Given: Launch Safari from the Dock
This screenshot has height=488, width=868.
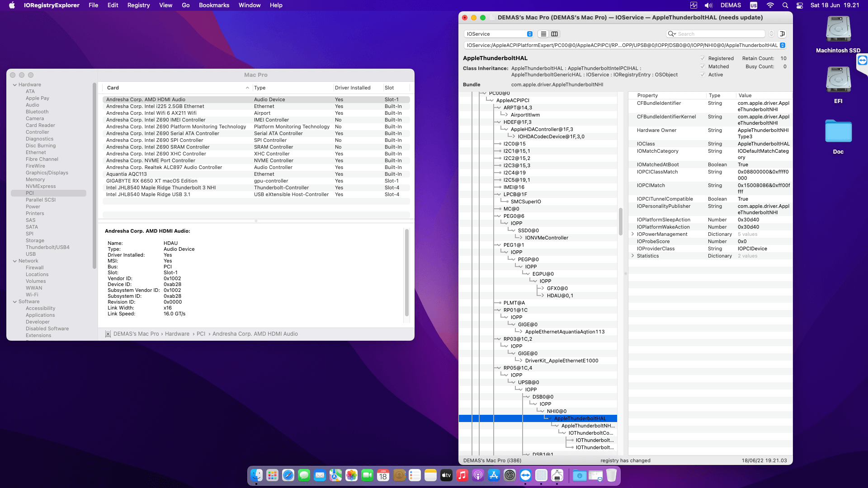Looking at the screenshot, I should (288, 475).
